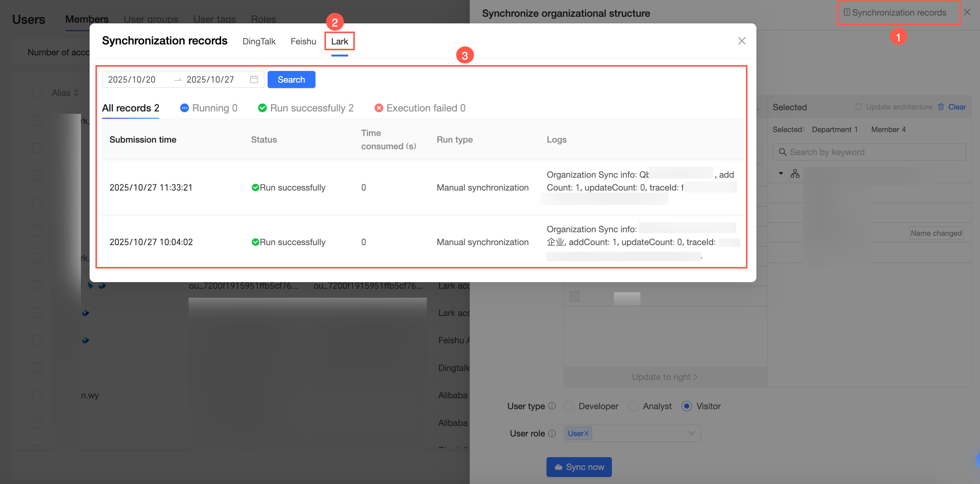Collapse the organization tree arrow
980x484 pixels.
point(781,173)
